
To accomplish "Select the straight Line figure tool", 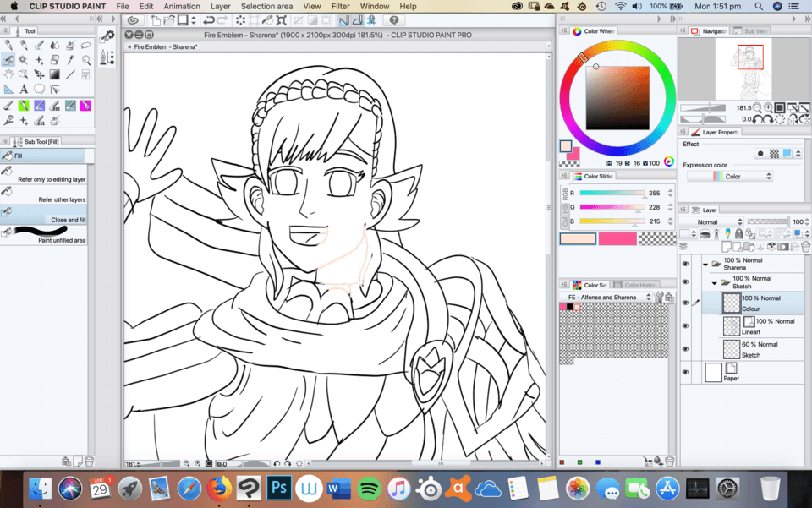I will tap(70, 74).
